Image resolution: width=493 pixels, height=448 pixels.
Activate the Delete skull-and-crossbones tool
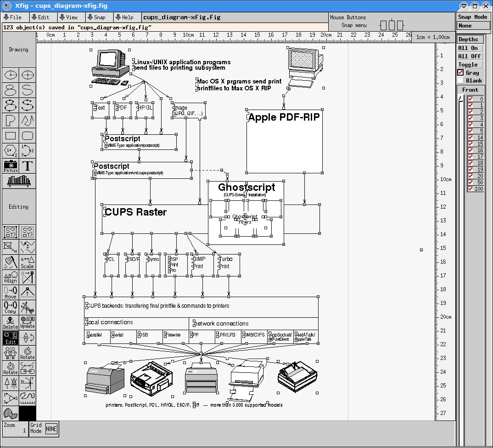[x=11, y=323]
